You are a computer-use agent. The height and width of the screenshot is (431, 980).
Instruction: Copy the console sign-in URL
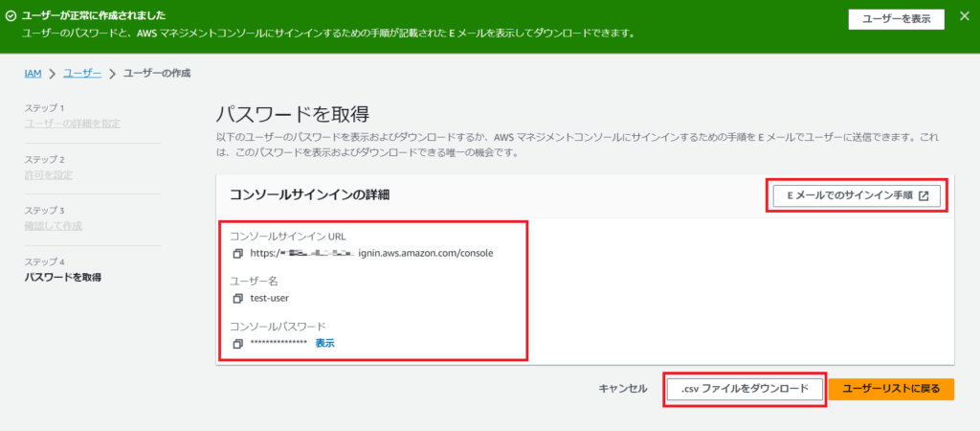pyautogui.click(x=238, y=254)
